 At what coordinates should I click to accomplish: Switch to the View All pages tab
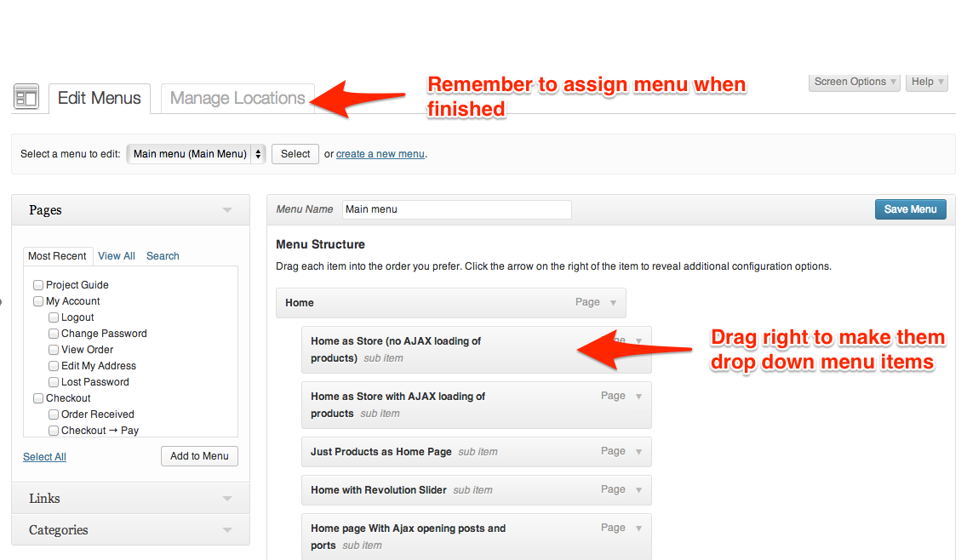117,256
